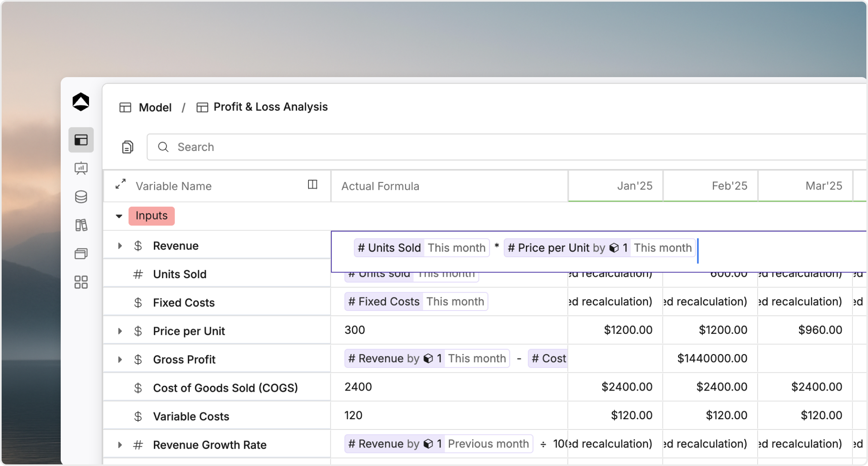Collapse the Inputs group

[x=119, y=216]
